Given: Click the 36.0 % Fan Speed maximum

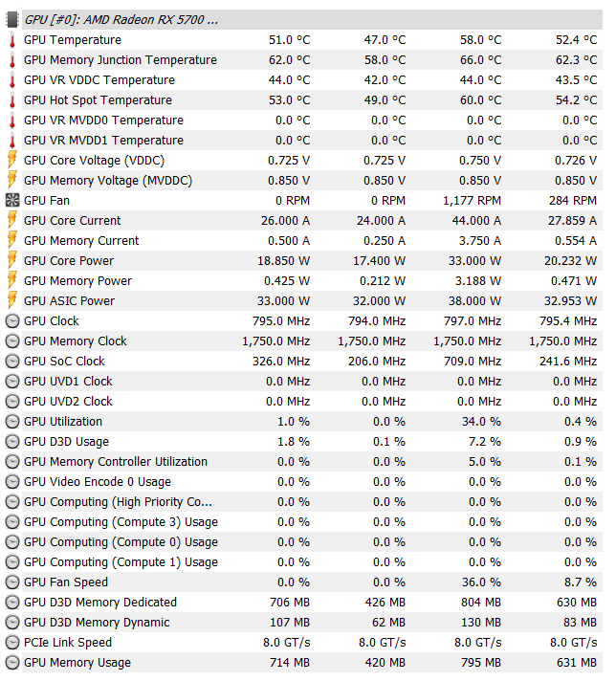Looking at the screenshot, I should click(x=481, y=582).
